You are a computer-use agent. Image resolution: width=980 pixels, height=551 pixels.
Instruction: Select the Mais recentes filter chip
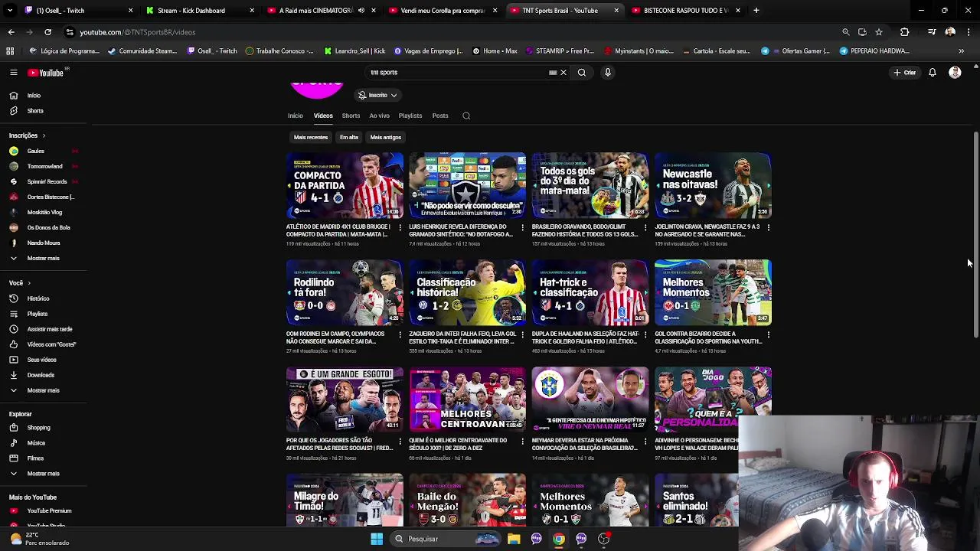tap(311, 137)
